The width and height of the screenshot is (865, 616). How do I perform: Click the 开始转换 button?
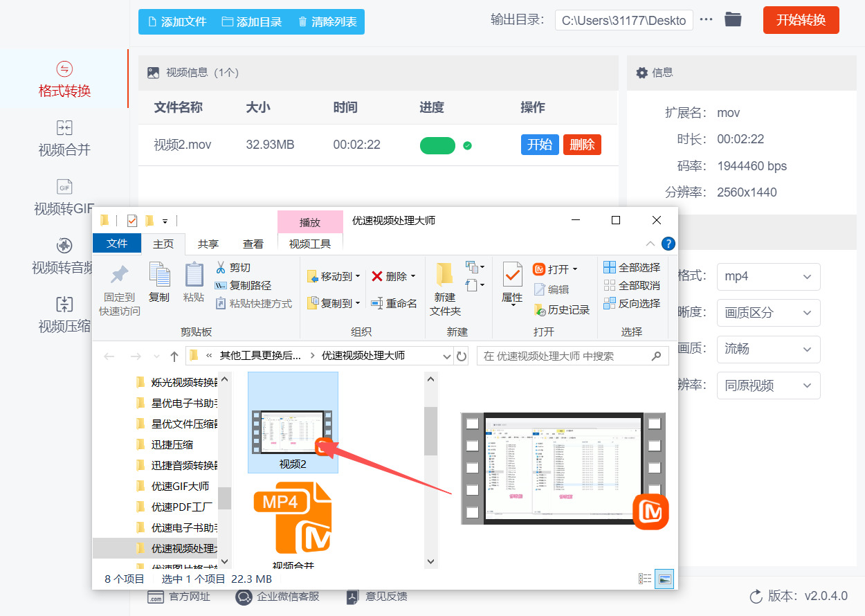click(801, 20)
